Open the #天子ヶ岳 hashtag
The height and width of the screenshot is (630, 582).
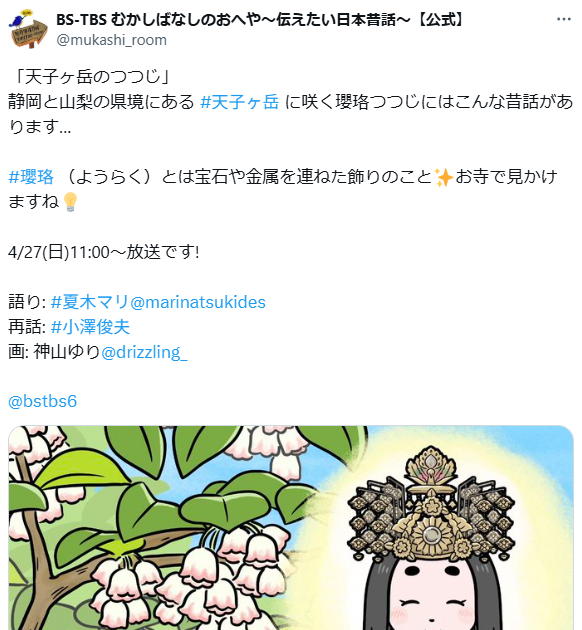tap(239, 102)
